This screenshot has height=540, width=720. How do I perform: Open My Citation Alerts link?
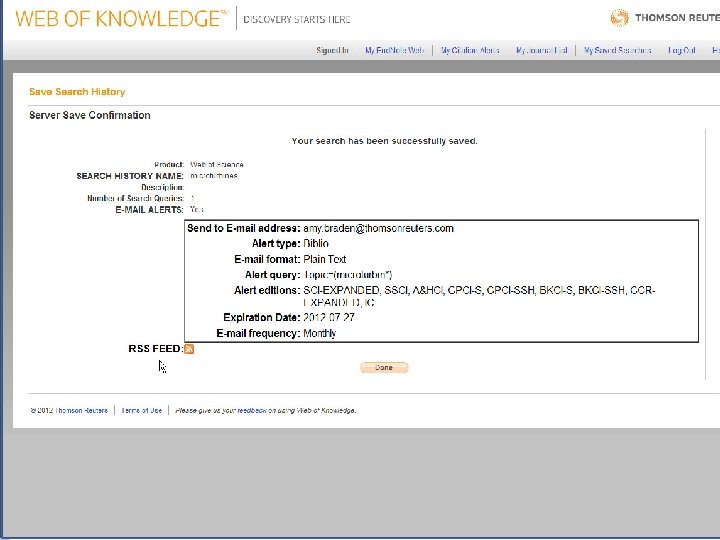[x=470, y=50]
